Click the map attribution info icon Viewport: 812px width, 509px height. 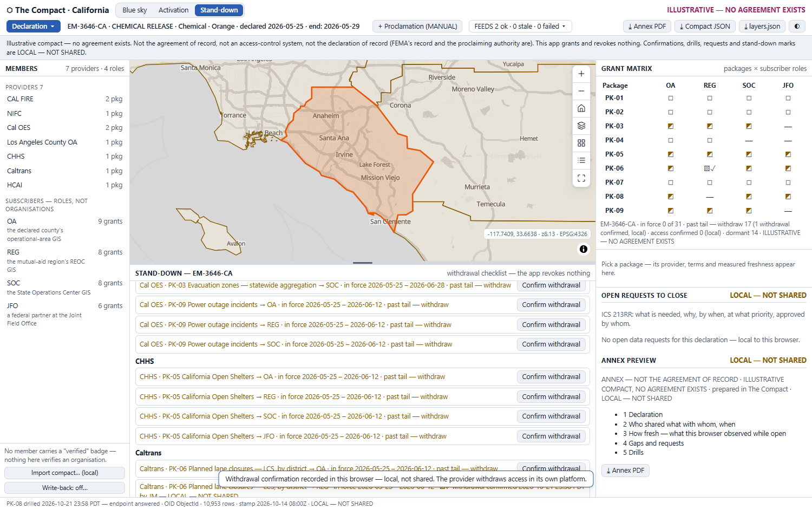point(584,249)
